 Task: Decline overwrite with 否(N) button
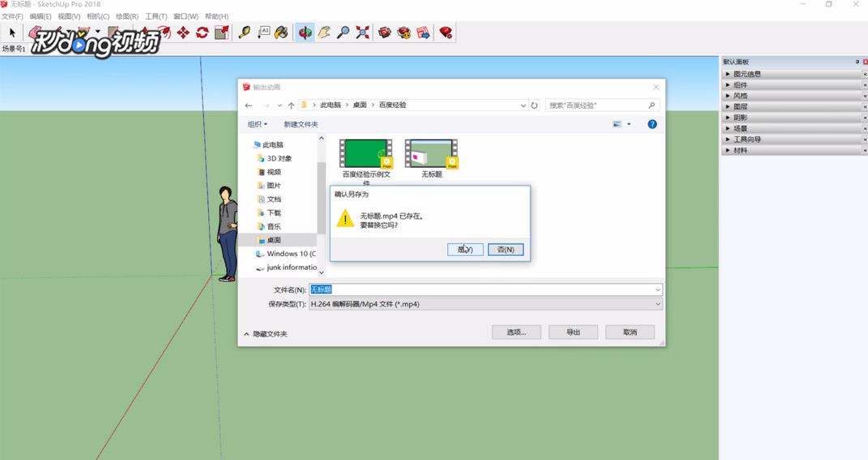coord(506,249)
